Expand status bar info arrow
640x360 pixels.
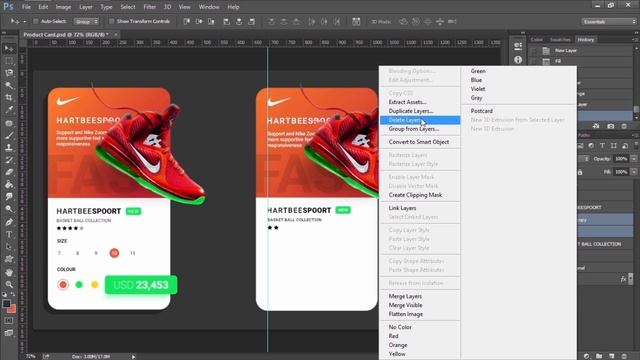(x=133, y=357)
